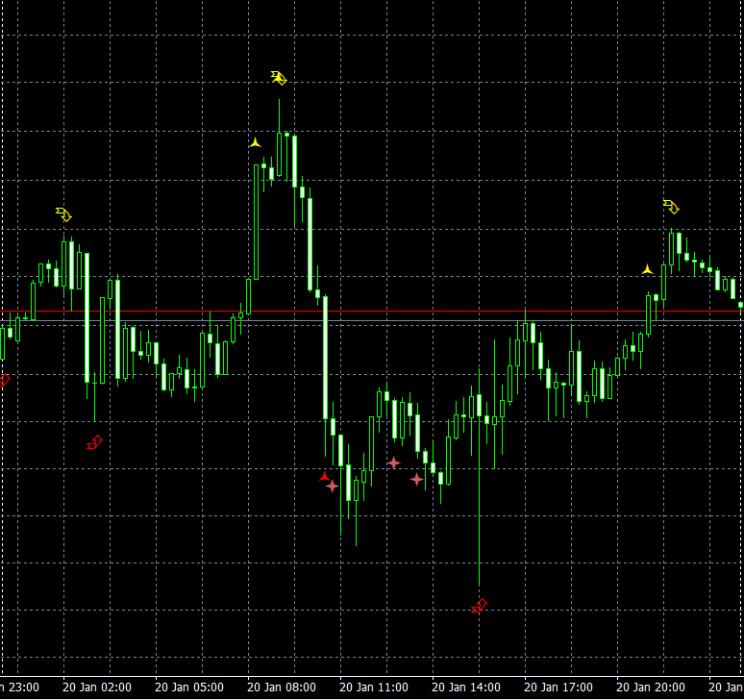The image size is (744, 700).
Task: Select the rightmost pink star marker
Action: (416, 479)
